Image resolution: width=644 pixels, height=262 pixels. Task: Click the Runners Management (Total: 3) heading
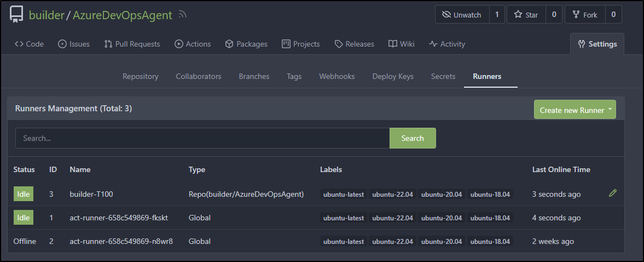tap(73, 109)
